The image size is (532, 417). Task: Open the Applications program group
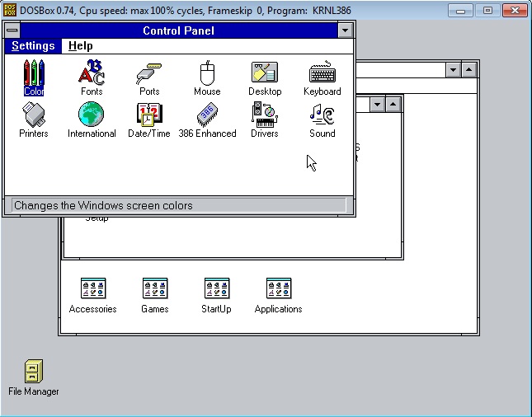tap(279, 295)
